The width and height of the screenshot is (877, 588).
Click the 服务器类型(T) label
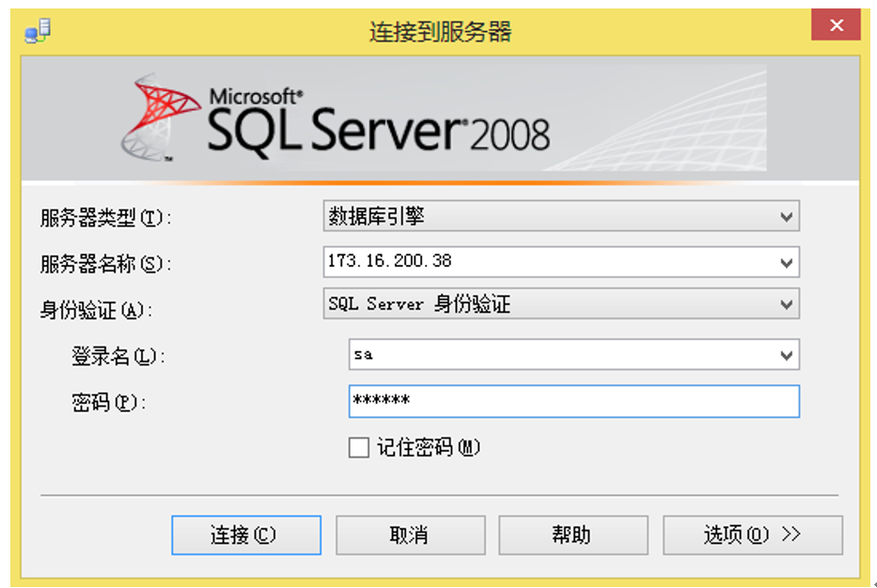[x=104, y=217]
